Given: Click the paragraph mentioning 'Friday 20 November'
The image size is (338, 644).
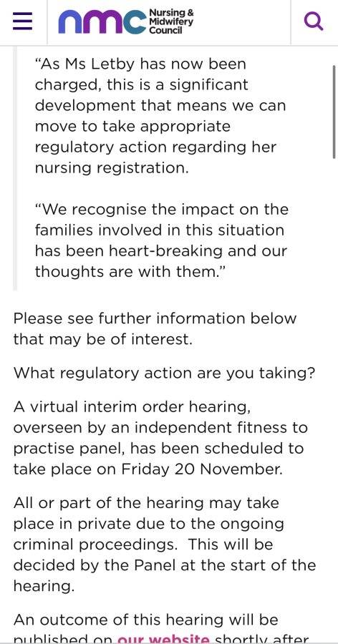Looking at the screenshot, I should (160, 438).
